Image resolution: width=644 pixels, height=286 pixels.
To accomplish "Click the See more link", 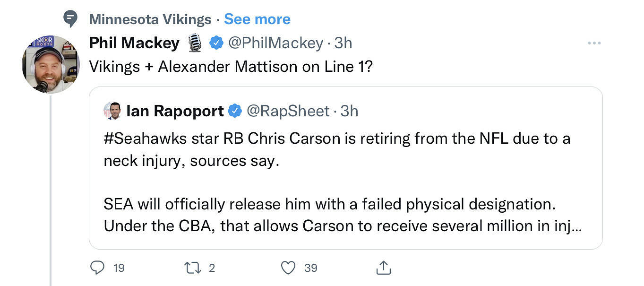I will (257, 19).
